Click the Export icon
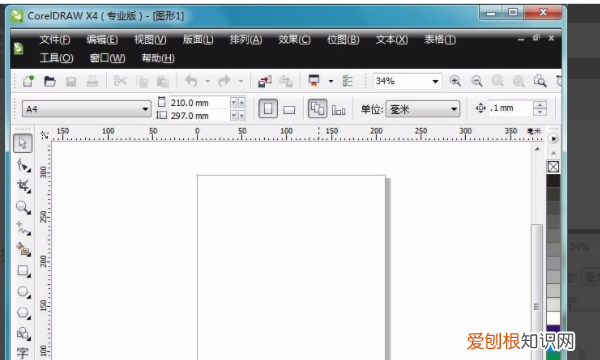The image size is (600, 360). (286, 81)
